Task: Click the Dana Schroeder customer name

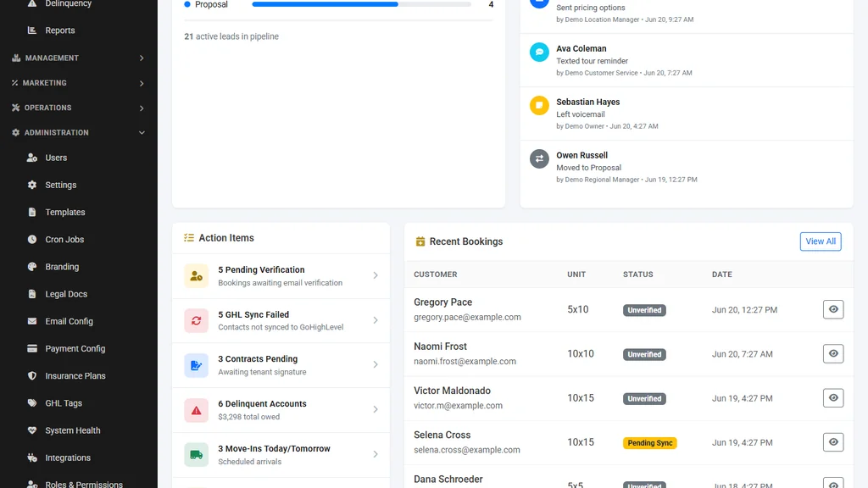Action: click(x=448, y=480)
